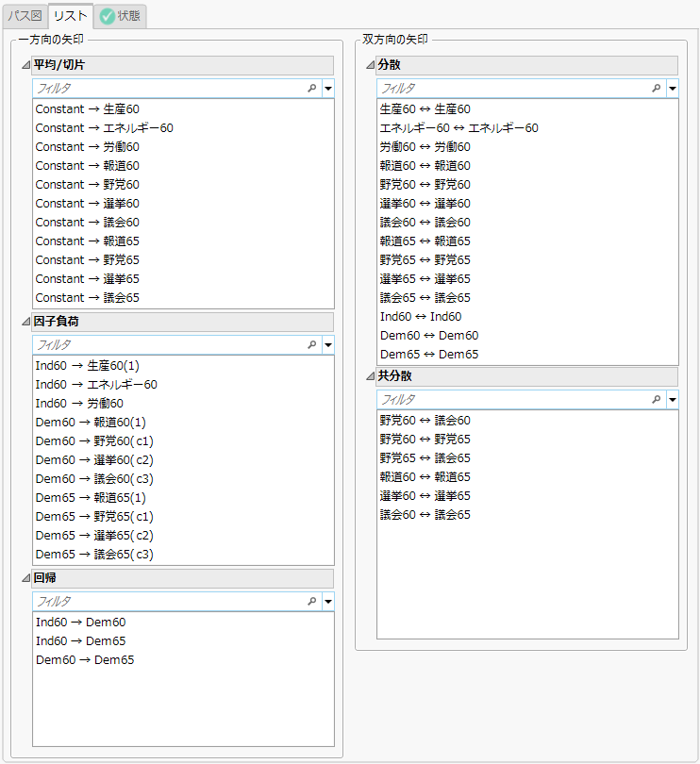This screenshot has width=700, height=764.
Task: Open the 状態 tab
Action: tap(120, 16)
